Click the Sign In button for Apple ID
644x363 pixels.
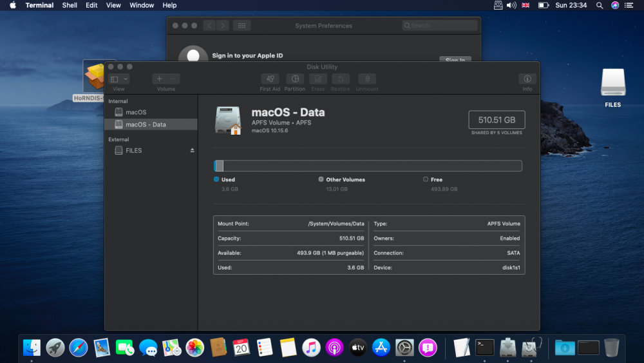tap(455, 60)
